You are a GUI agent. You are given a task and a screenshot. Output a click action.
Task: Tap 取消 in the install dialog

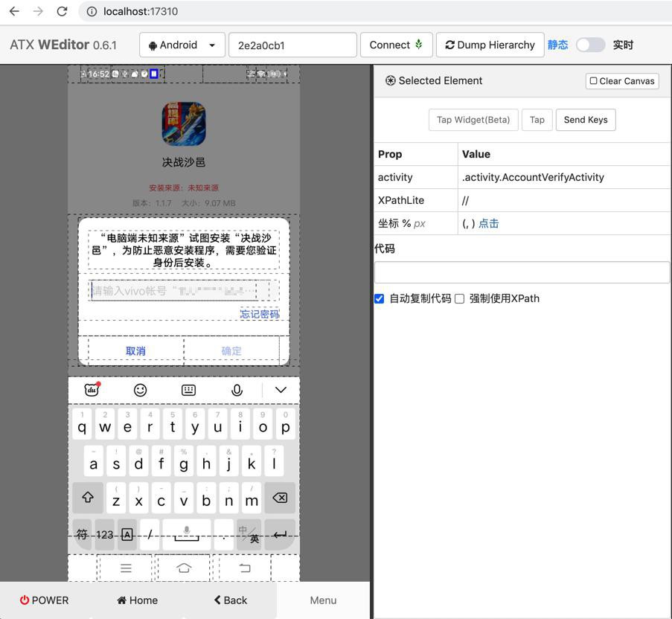point(136,351)
